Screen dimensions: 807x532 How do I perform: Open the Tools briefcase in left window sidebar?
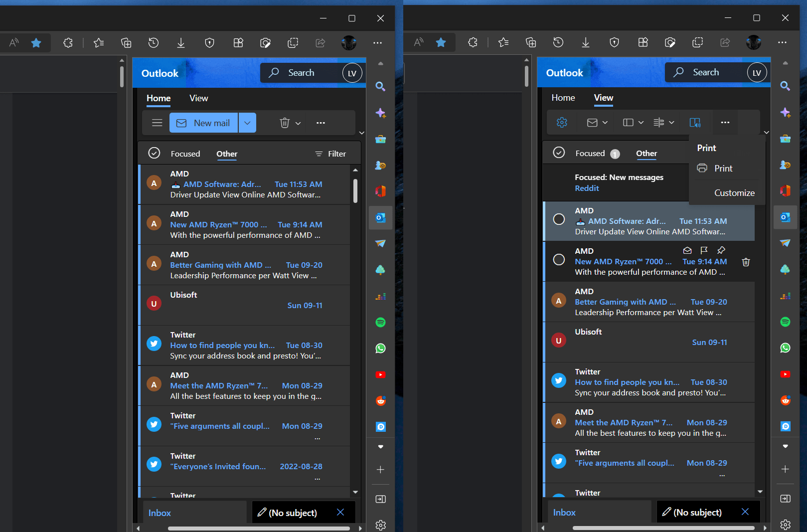pos(380,139)
